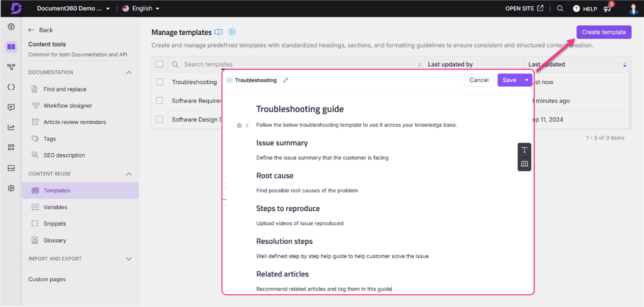This screenshot has width=644, height=307.
Task: Tick the Troubleshooting template checkbox
Action: click(159, 82)
